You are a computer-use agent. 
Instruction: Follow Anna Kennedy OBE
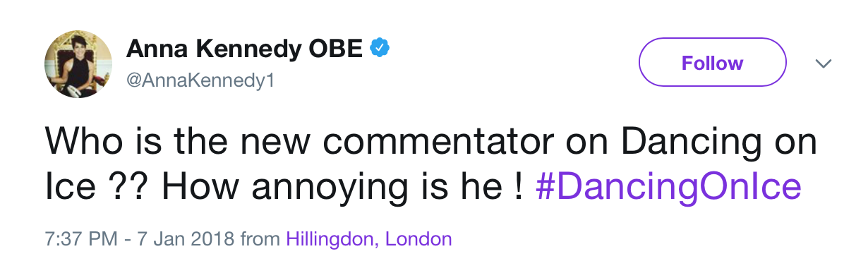712,63
